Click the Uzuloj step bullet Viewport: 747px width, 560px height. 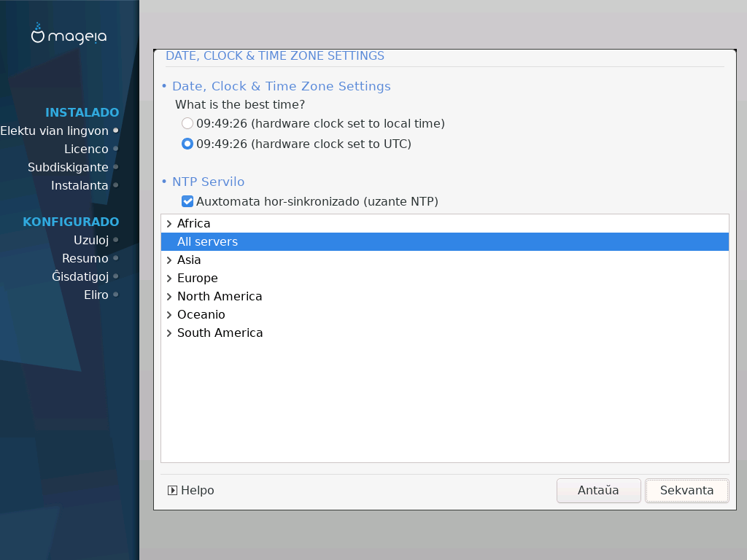(116, 240)
